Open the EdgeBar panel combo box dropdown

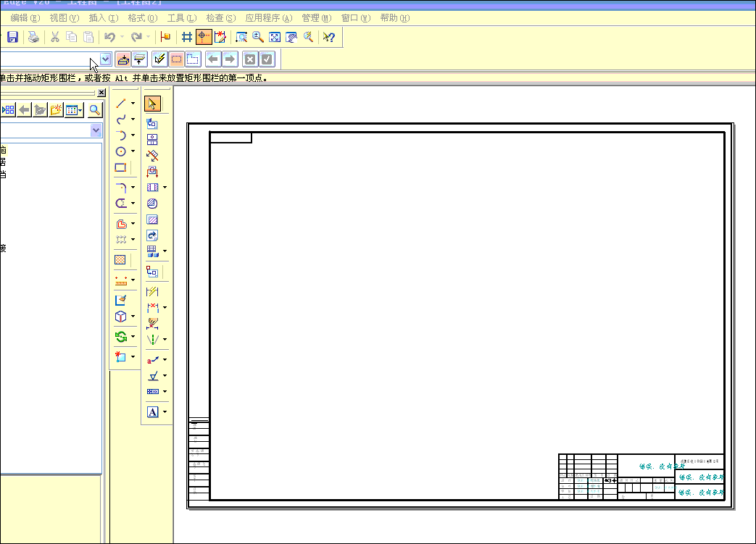point(96,130)
